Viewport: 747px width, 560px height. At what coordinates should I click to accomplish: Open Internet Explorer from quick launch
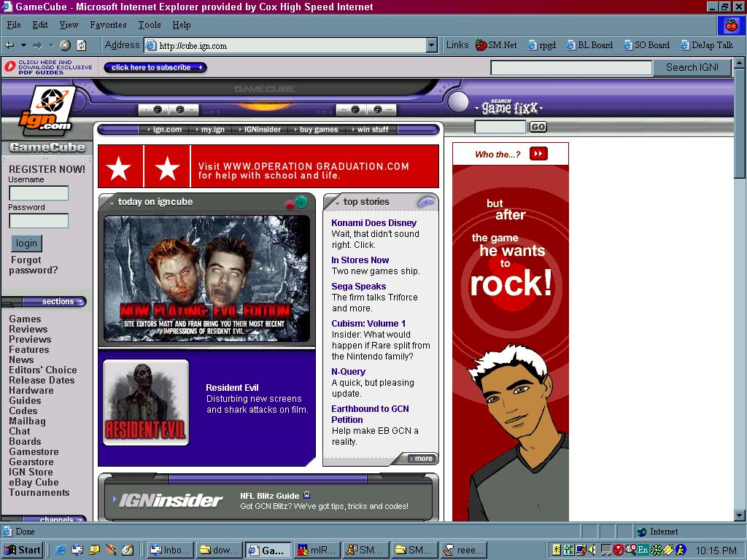coord(61,550)
